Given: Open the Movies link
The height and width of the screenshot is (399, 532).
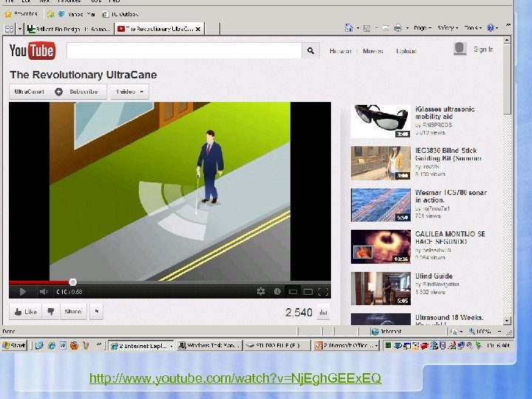Looking at the screenshot, I should [x=373, y=51].
